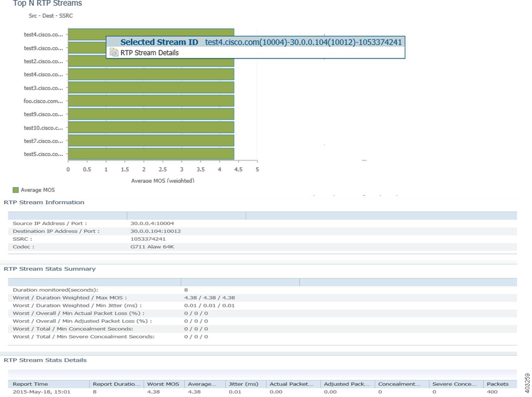
Task: Click the Codec value G711 Alaw 64K
Action: tap(153, 247)
